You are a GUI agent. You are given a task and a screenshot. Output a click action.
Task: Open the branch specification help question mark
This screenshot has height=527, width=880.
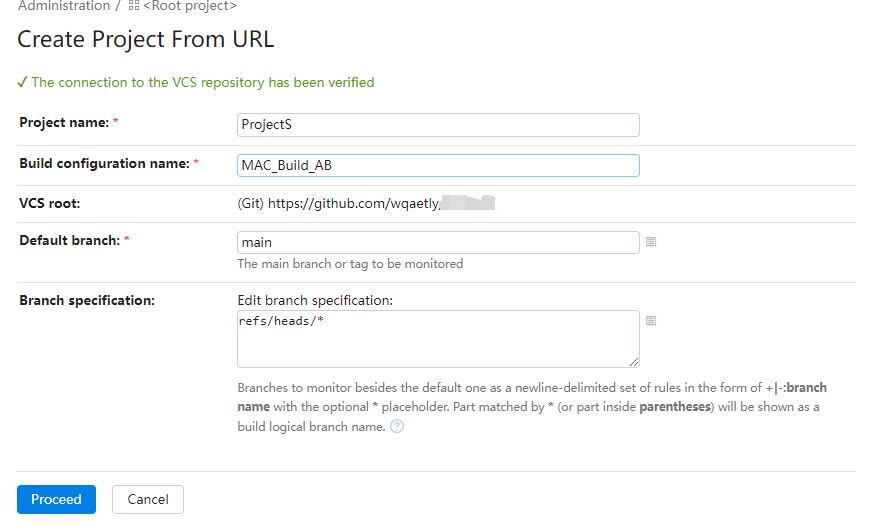click(397, 427)
